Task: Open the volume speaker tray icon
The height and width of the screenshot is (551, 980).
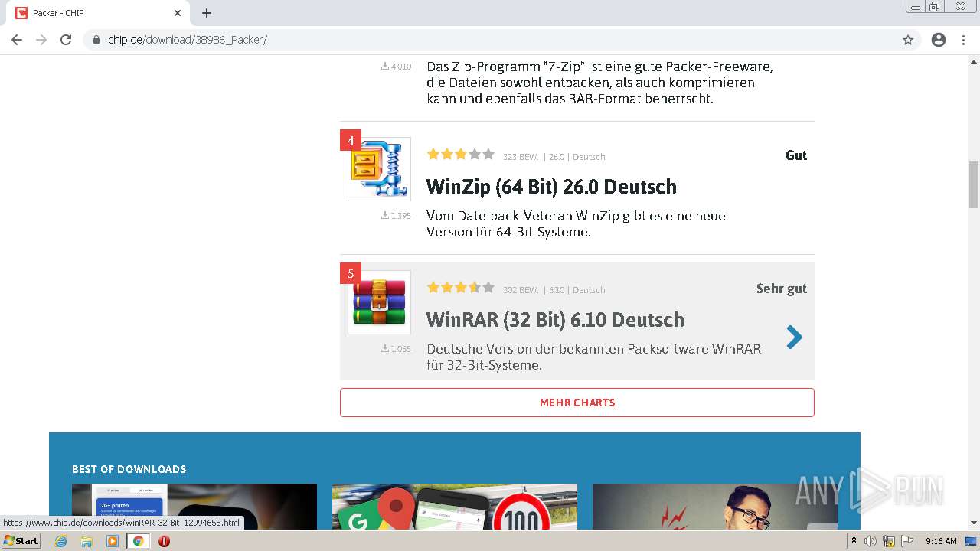Action: click(x=871, y=541)
